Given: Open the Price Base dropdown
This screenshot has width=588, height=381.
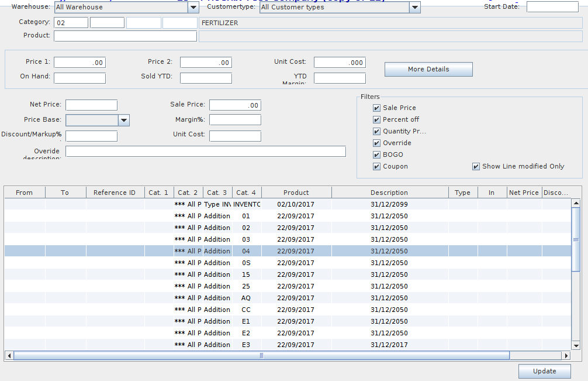Looking at the screenshot, I should coord(123,120).
